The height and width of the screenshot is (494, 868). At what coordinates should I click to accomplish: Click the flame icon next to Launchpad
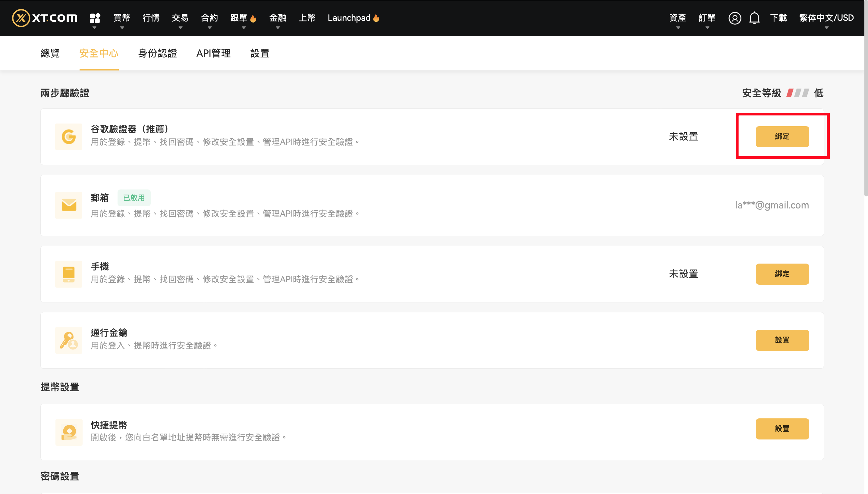coord(376,18)
